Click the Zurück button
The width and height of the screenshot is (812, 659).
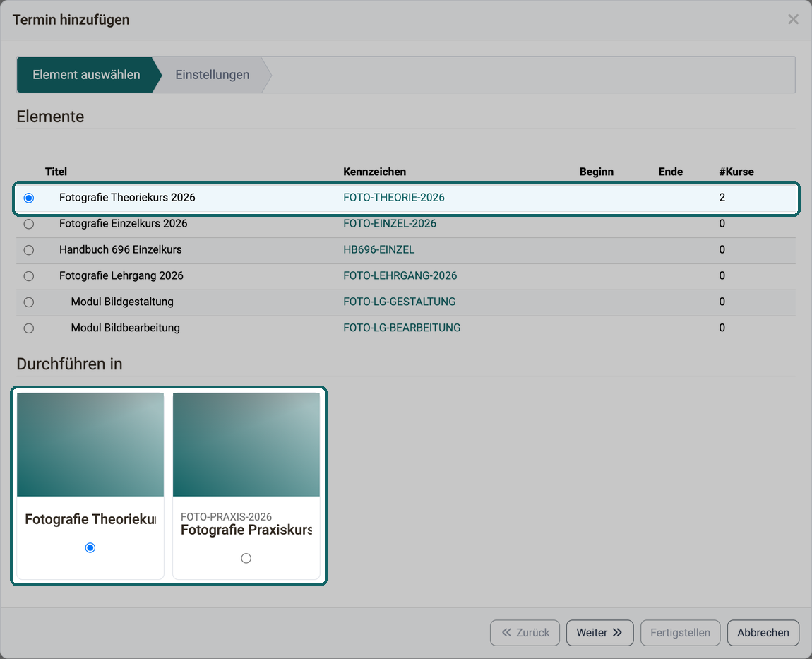point(525,633)
